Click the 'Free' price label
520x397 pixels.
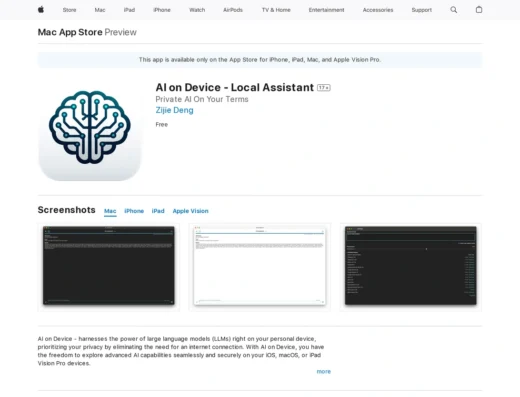[x=162, y=124]
